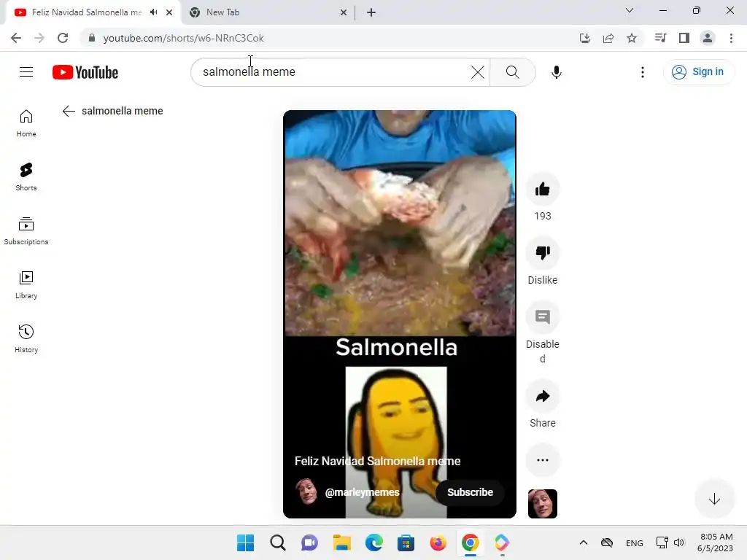
Task: Open ENG language input switcher
Action: pyautogui.click(x=634, y=543)
